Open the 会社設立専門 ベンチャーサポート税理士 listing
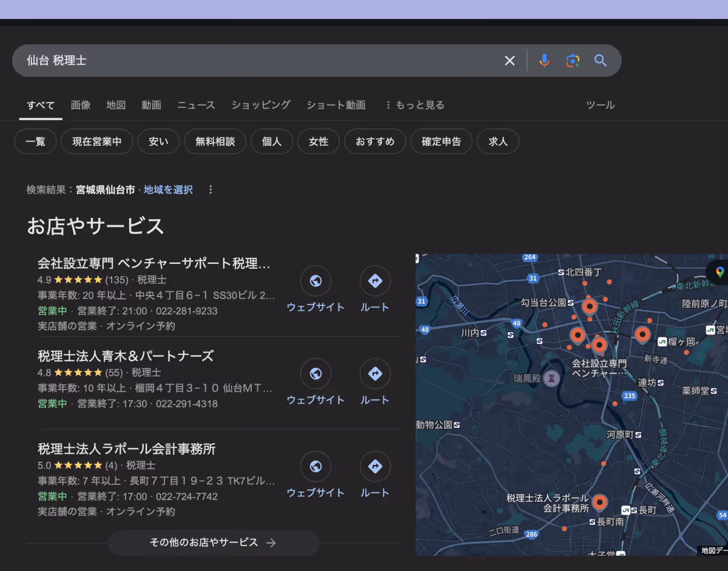The height and width of the screenshot is (571, 728). pos(154,263)
